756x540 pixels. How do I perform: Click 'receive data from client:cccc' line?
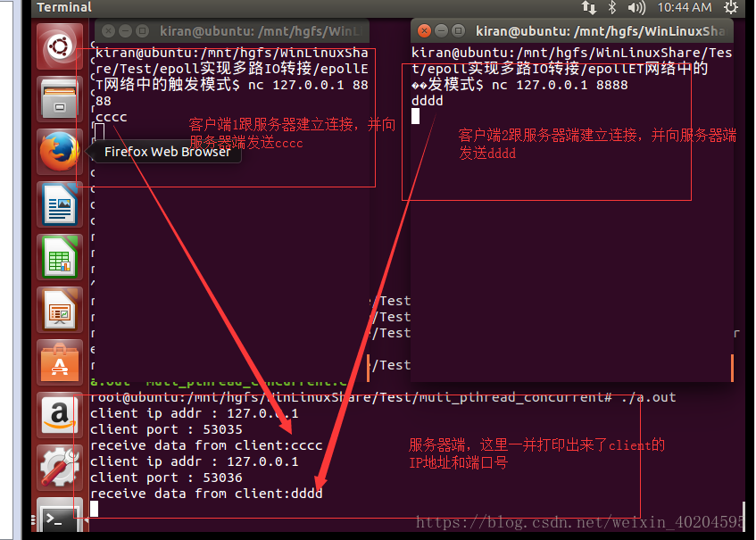(206, 445)
